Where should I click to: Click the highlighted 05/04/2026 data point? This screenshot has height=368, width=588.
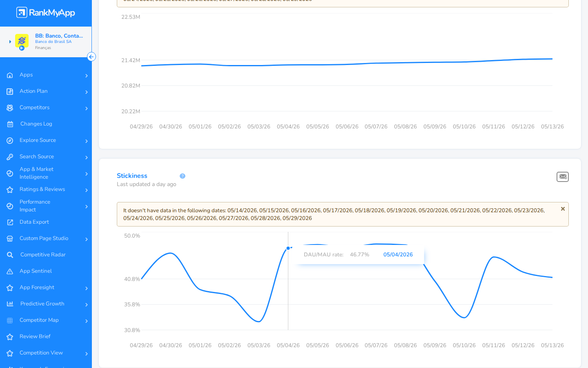pyautogui.click(x=288, y=248)
